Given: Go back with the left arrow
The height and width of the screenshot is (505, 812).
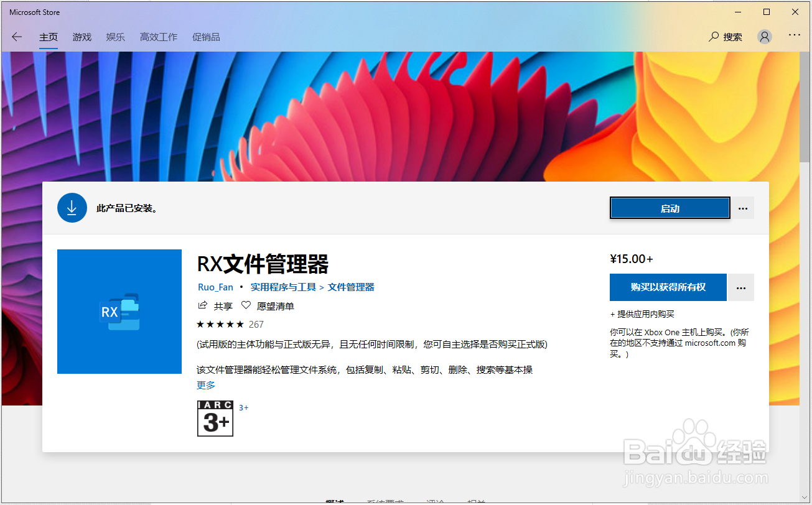Looking at the screenshot, I should point(17,37).
